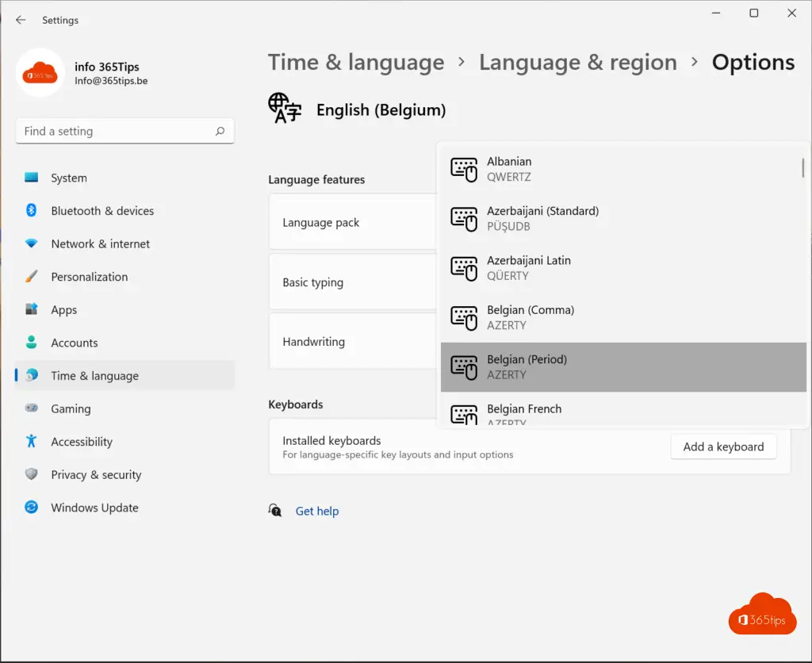Viewport: 812px width, 663px height.
Task: Click the Privacy & security shield icon
Action: tap(32, 475)
